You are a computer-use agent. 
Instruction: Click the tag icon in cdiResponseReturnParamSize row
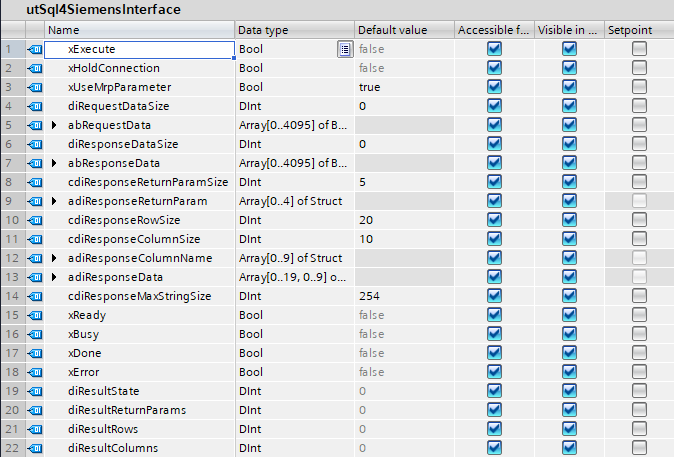pyautogui.click(x=35, y=182)
